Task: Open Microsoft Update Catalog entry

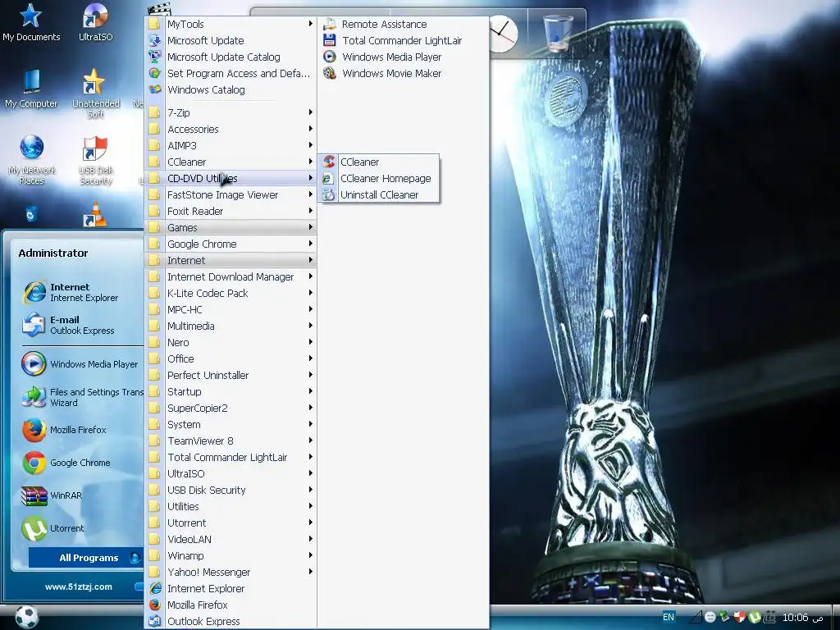Action: click(231, 57)
